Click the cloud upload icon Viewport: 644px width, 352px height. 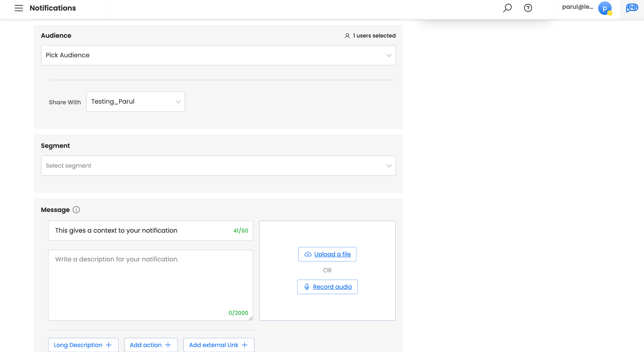click(308, 254)
